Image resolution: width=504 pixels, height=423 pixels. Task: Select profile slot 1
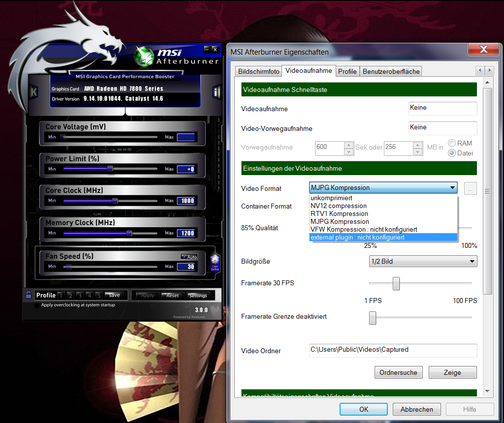tap(61, 295)
